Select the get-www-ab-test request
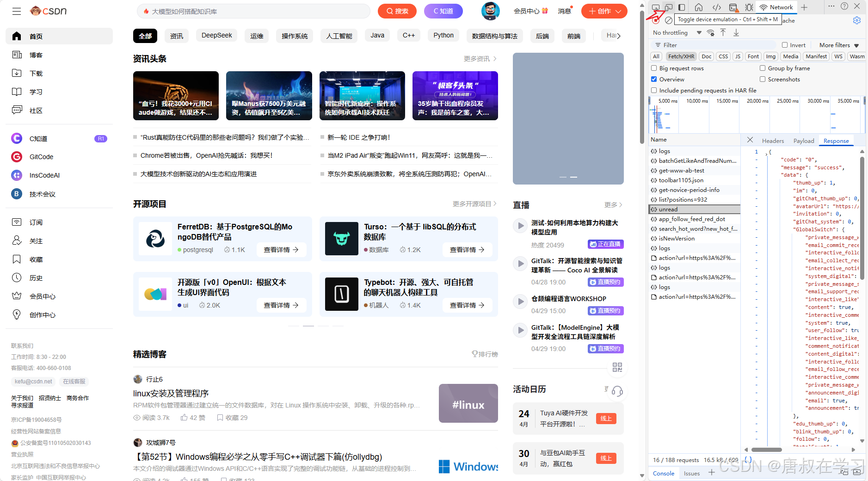868x481 pixels. coord(694,171)
